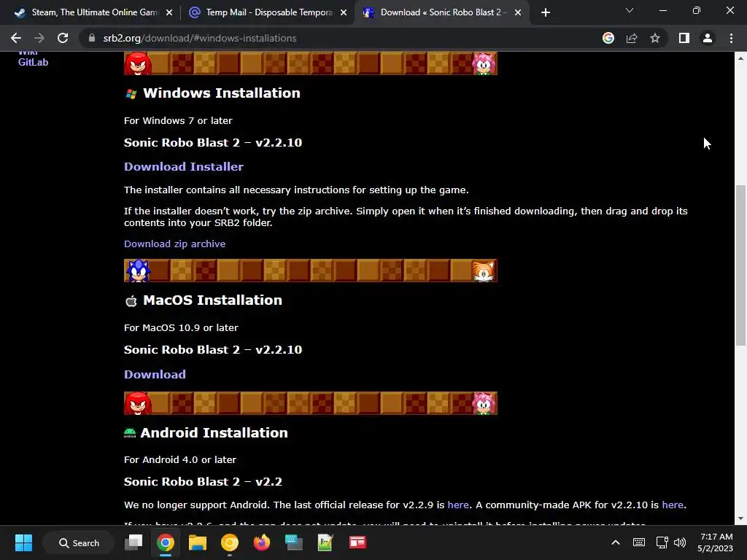Click the Android Installation heading
The width and height of the screenshot is (747, 560).
(x=214, y=432)
